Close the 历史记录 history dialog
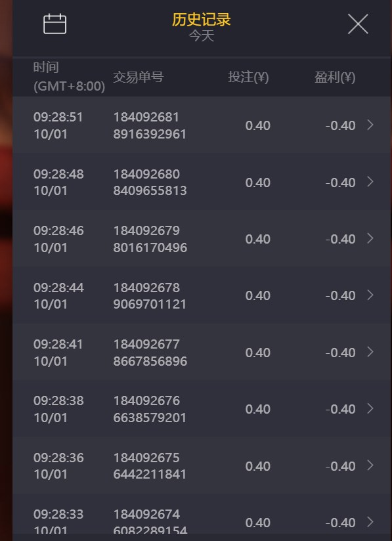The height and width of the screenshot is (541, 392). click(358, 24)
